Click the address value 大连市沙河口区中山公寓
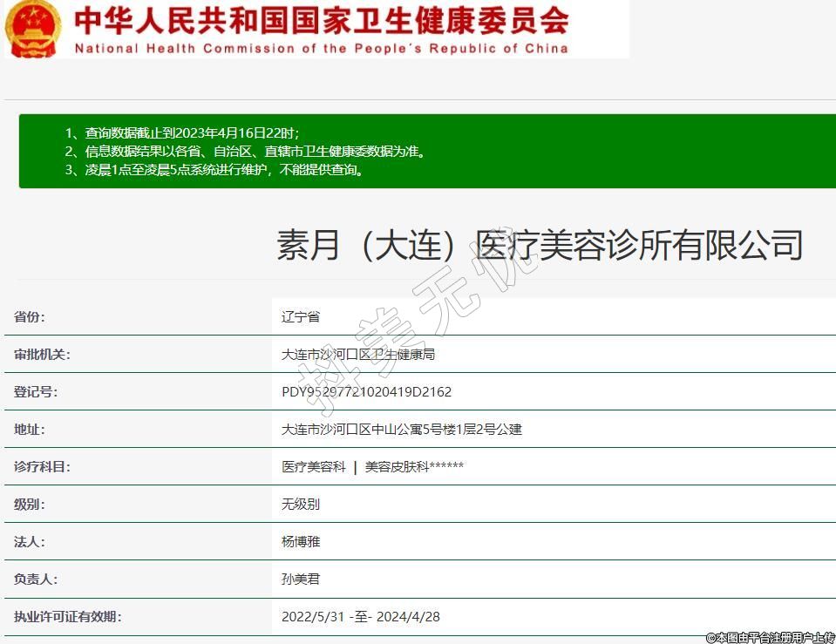836x644 pixels. tap(401, 430)
